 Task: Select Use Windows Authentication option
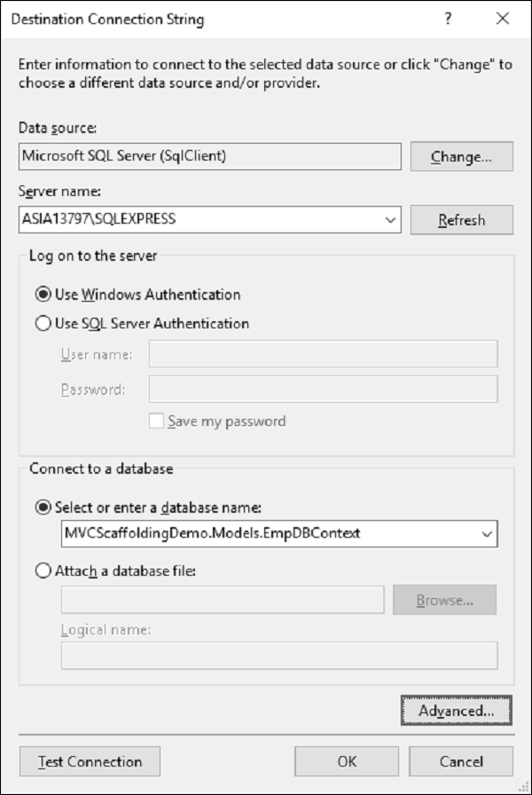(x=43, y=295)
